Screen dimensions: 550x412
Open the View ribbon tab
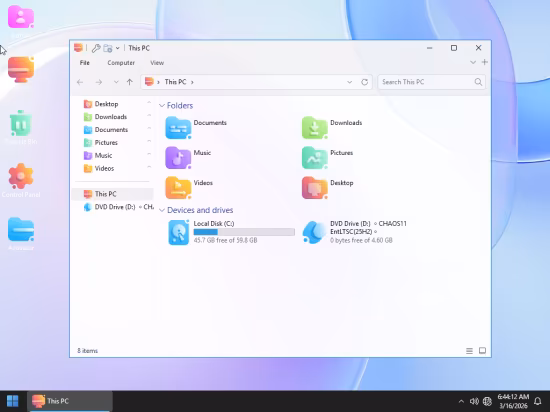coord(157,63)
